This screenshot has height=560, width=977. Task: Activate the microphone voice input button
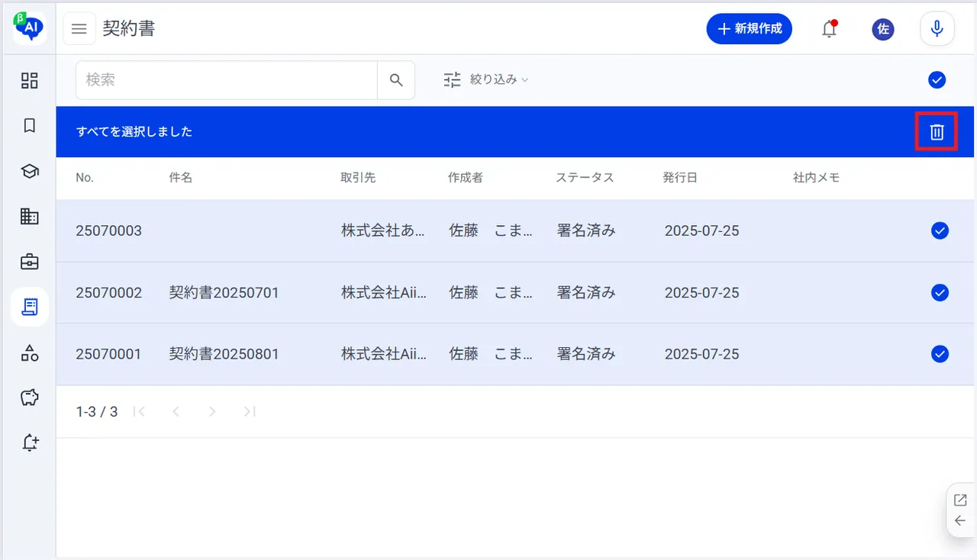937,29
